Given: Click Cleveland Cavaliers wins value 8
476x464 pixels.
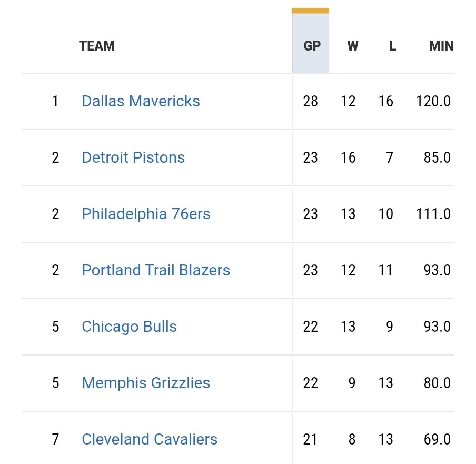Looking at the screenshot, I should 352,439.
